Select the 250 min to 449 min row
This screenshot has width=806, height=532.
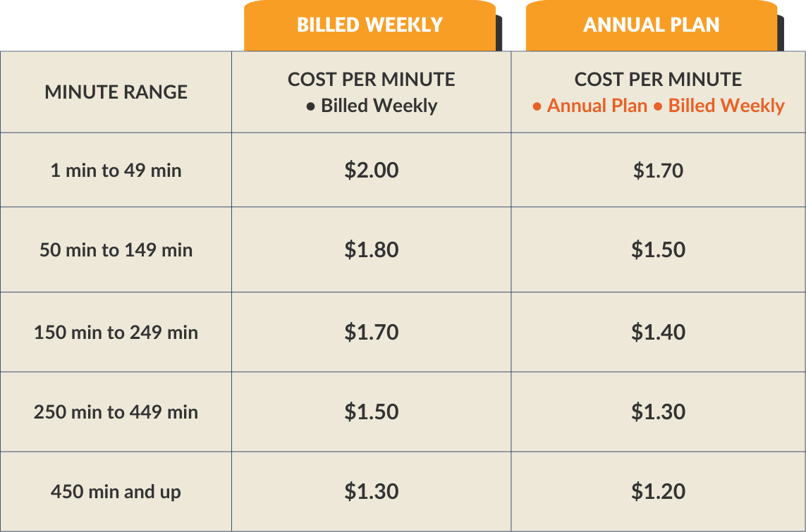point(403,412)
